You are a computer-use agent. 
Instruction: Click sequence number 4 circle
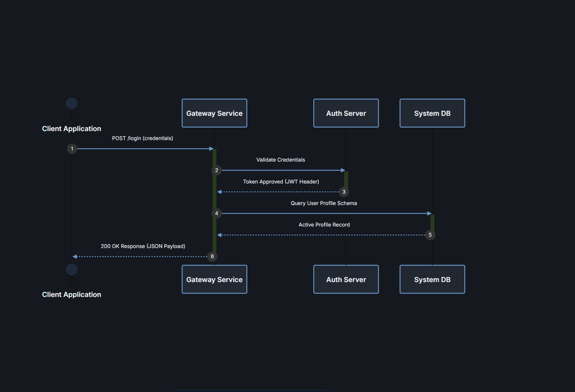[x=217, y=213]
